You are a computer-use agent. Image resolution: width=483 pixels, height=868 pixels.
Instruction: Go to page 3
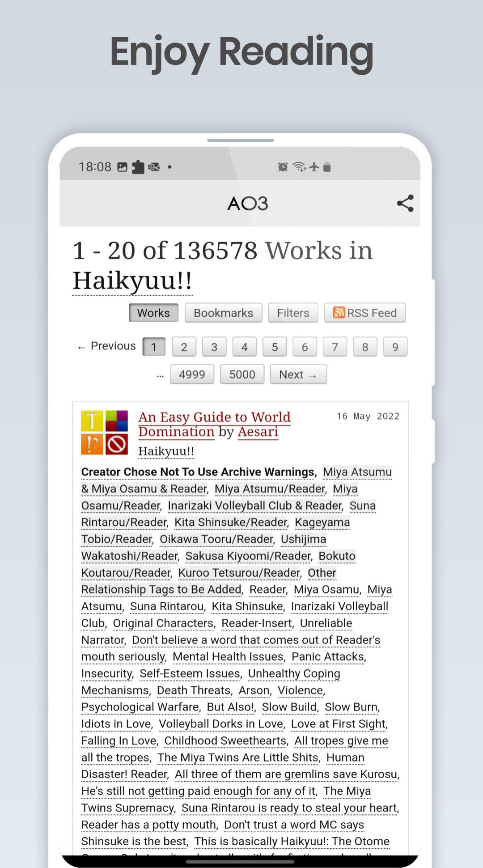pyautogui.click(x=214, y=347)
